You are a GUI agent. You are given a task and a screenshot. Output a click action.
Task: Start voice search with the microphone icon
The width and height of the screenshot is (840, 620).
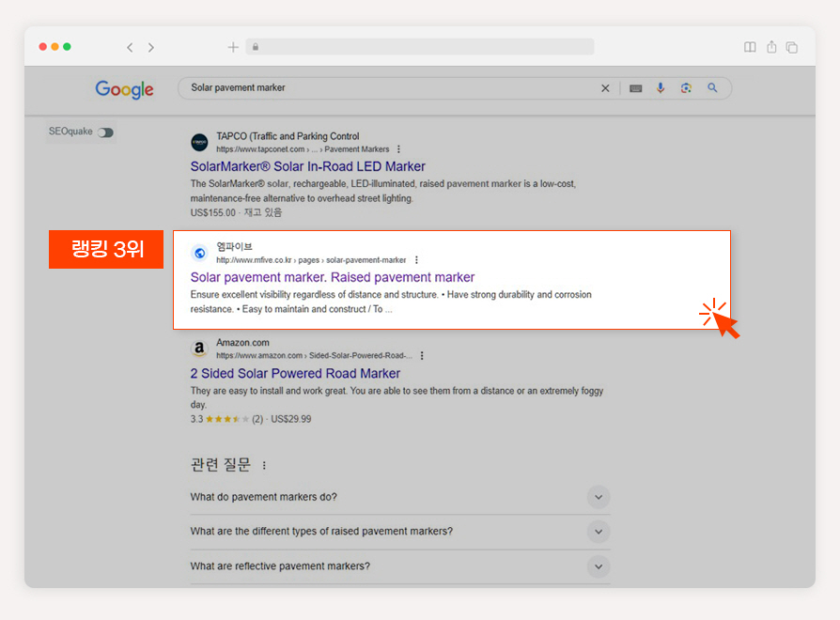pyautogui.click(x=661, y=87)
